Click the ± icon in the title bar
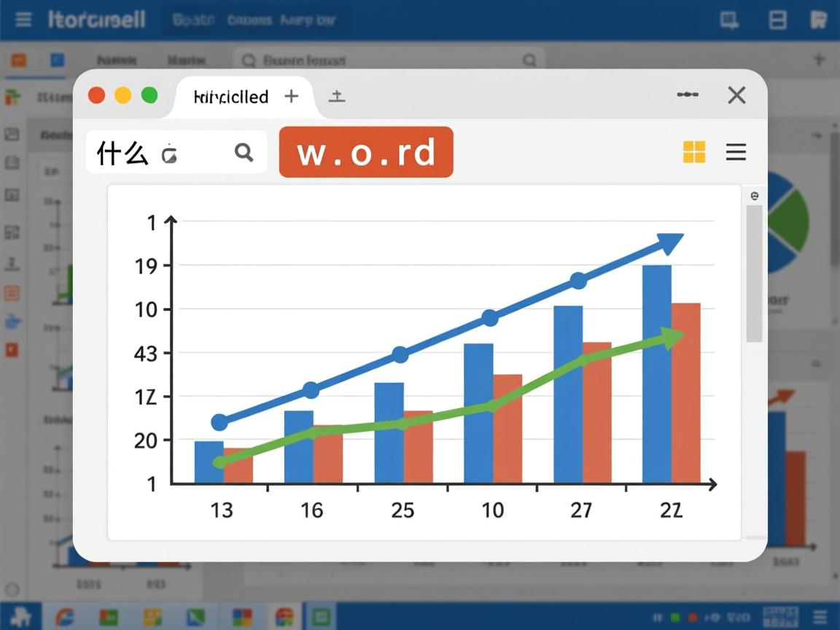The height and width of the screenshot is (630, 840). [336, 96]
